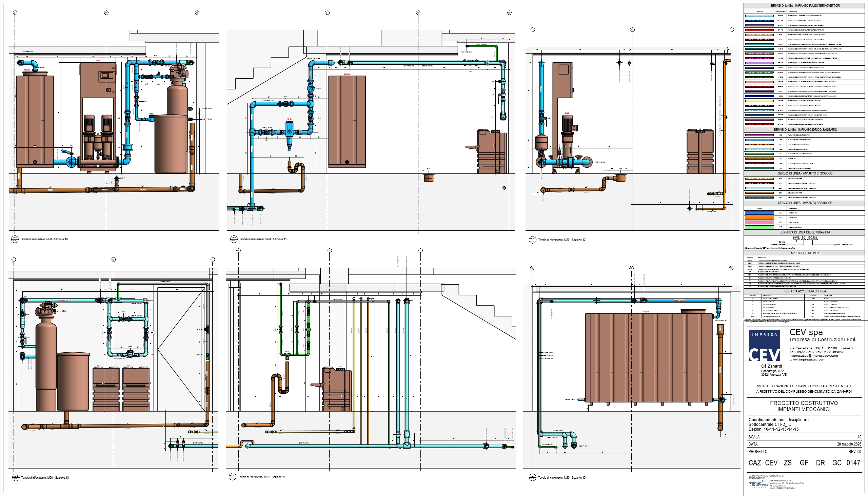
Task: Click 'Tavola di riferimento: M20 - Sezione 14' caption
Action: coord(262,477)
